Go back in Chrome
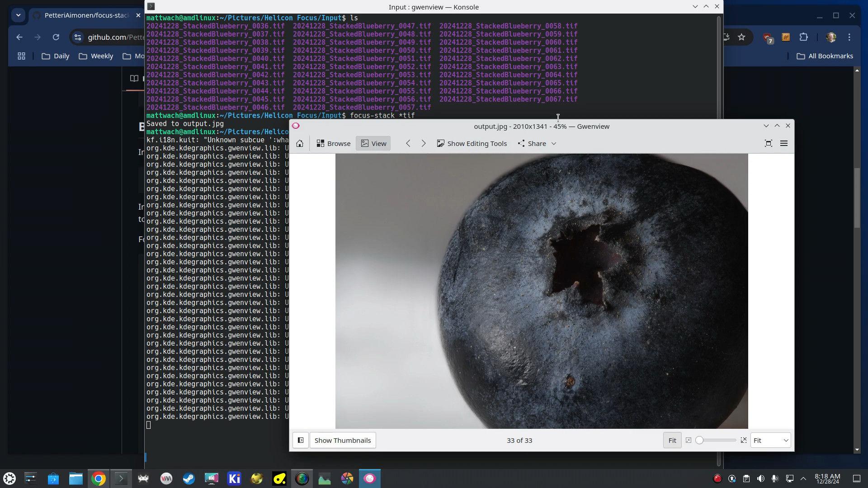 [x=19, y=38]
